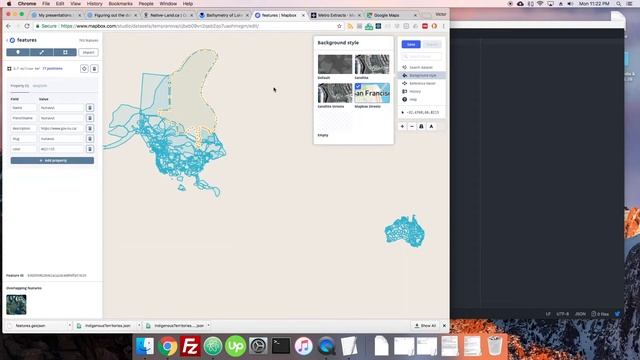Select the Default background style thumbnail
The width and height of the screenshot is (640, 360).
click(x=335, y=64)
